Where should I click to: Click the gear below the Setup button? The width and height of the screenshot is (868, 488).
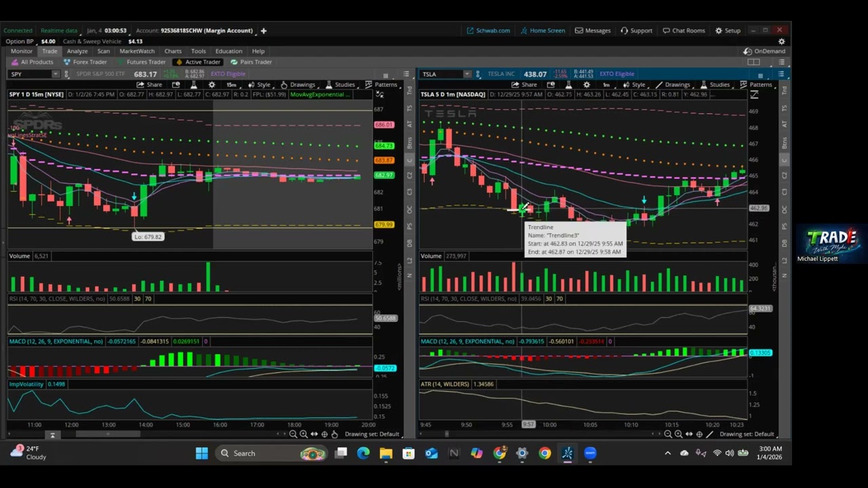[x=781, y=41]
